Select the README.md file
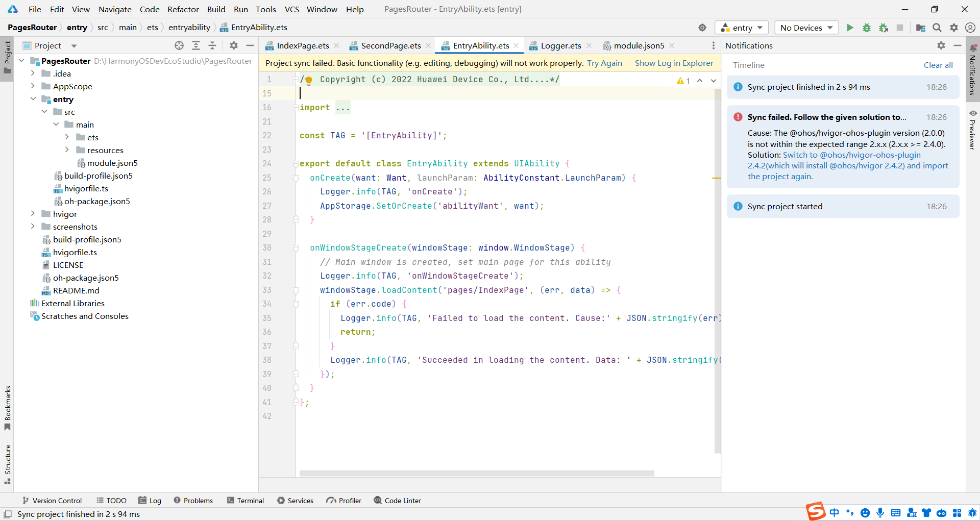The width and height of the screenshot is (980, 521). 76,290
